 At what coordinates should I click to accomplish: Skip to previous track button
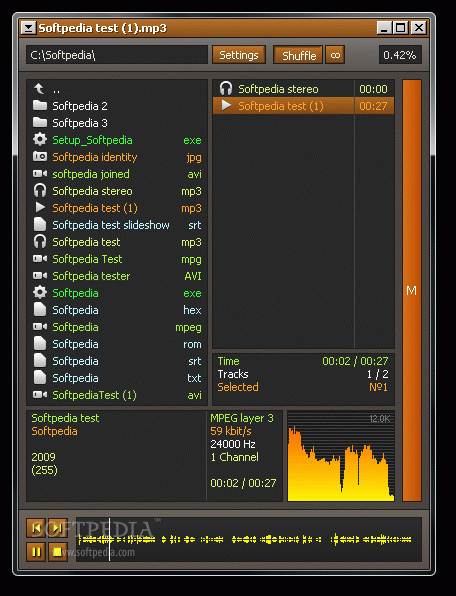[x=36, y=528]
